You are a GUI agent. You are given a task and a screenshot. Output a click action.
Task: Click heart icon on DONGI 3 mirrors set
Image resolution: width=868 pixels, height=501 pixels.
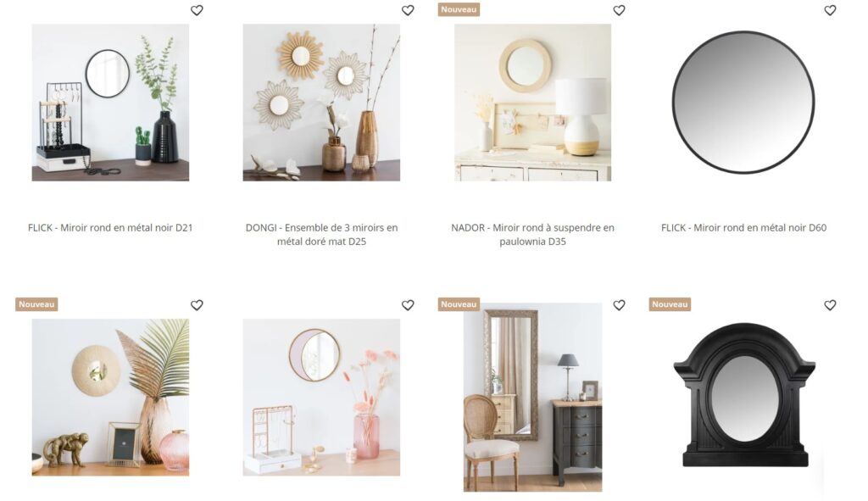pos(408,10)
